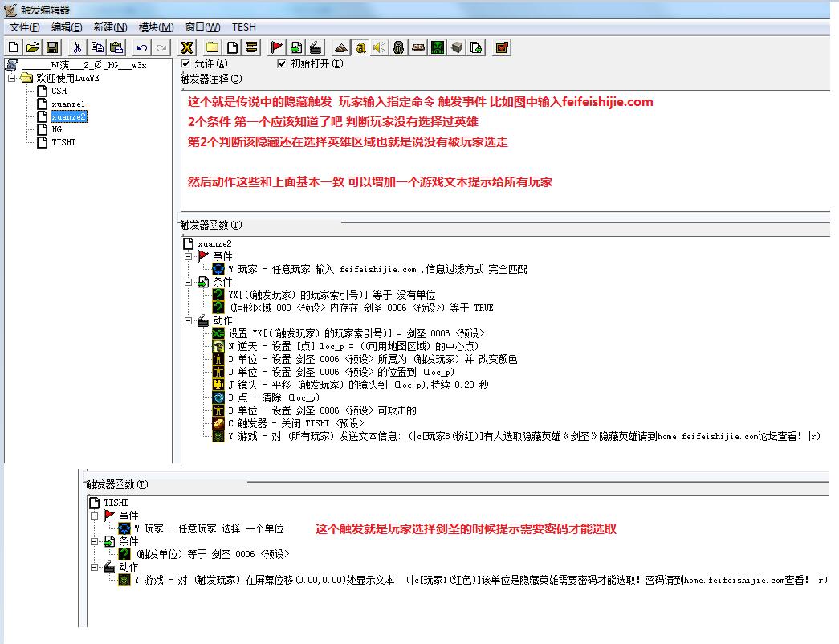Click the Cut scissors icon

(77, 47)
